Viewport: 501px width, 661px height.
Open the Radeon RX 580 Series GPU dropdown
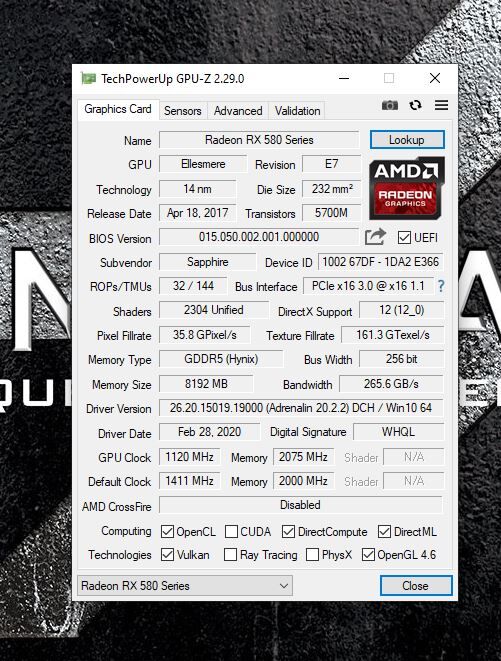coord(185,586)
